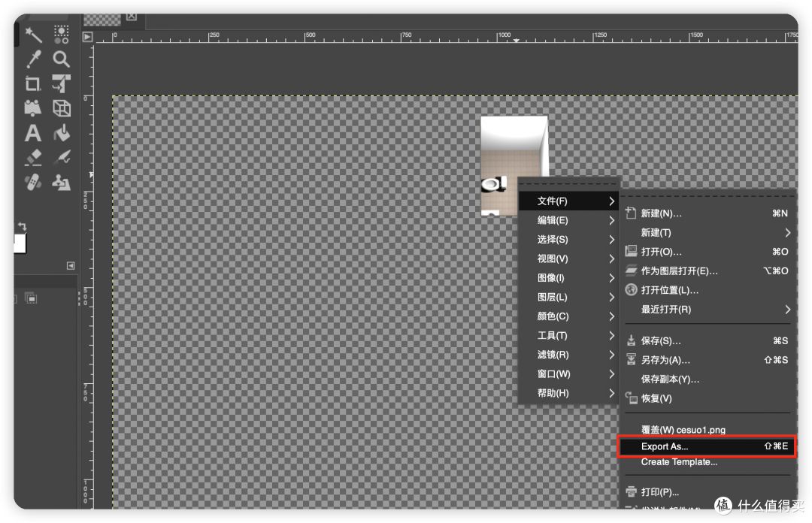The height and width of the screenshot is (523, 812).
Task: Select the Cage Transform tool
Action: (x=32, y=107)
